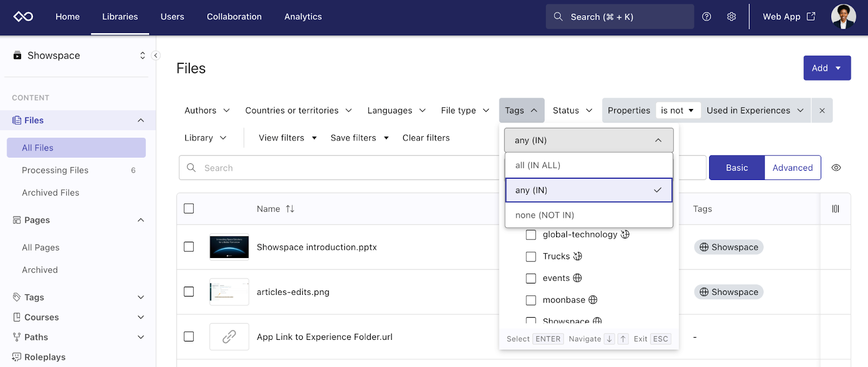Toggle the eye preview icon
868x367 pixels.
(836, 168)
